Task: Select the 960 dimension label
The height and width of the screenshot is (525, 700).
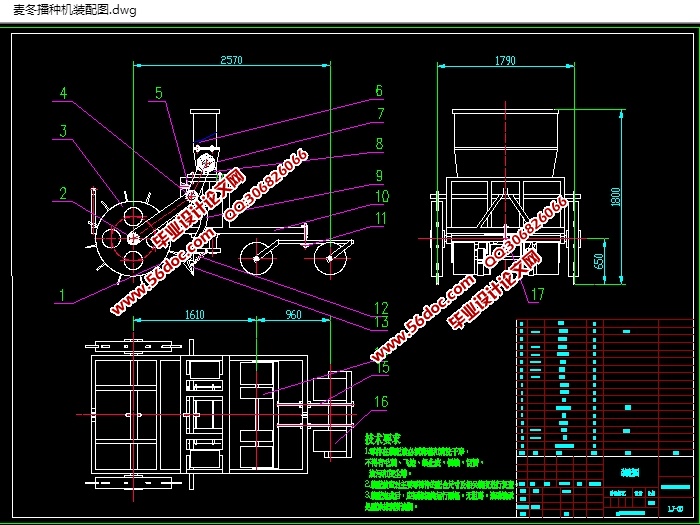Action: (291, 315)
